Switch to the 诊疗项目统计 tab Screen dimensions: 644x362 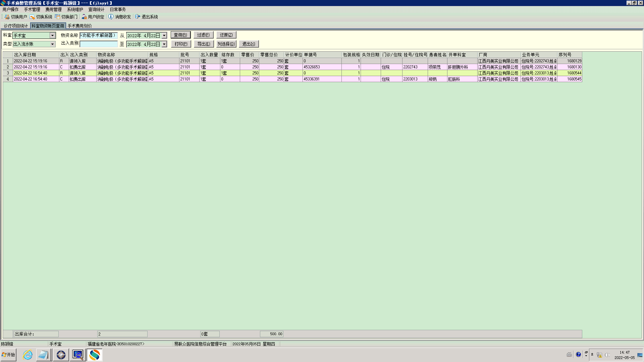pos(16,26)
